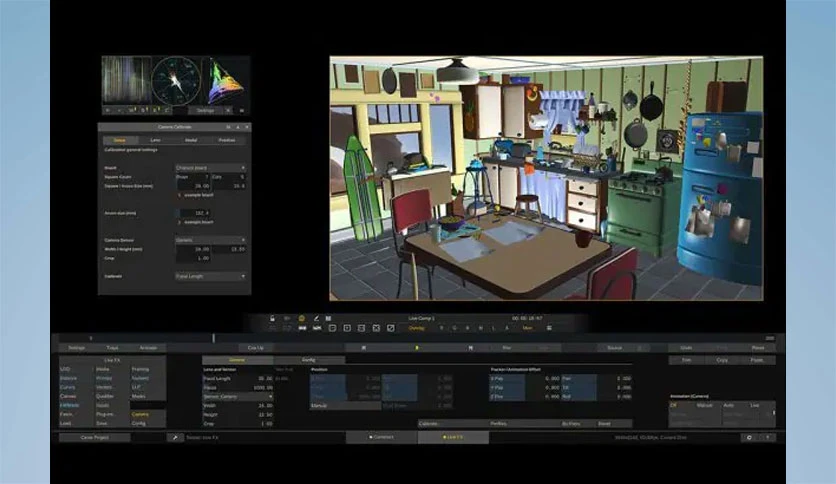Toggle the L channel view
This screenshot has width=836, height=484.
click(x=494, y=328)
